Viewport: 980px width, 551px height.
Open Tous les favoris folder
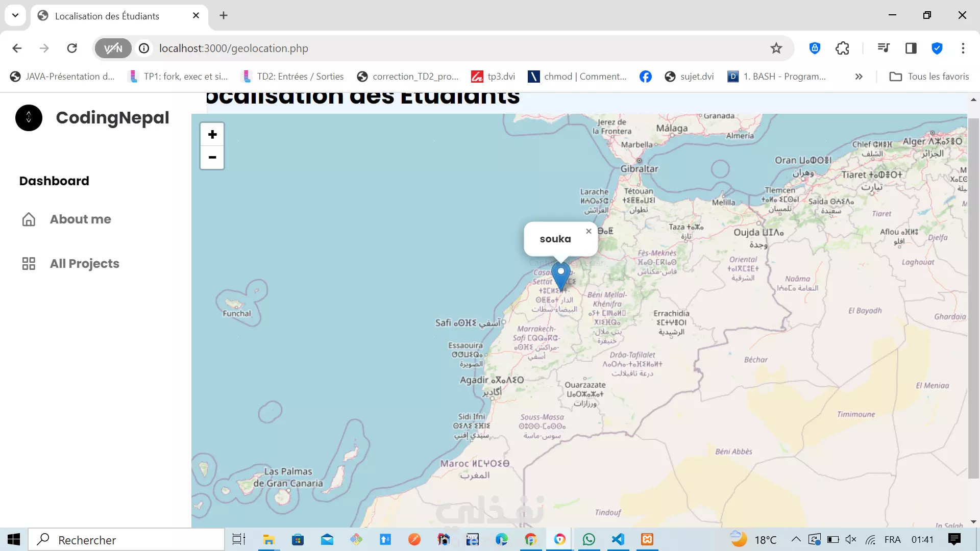929,77
